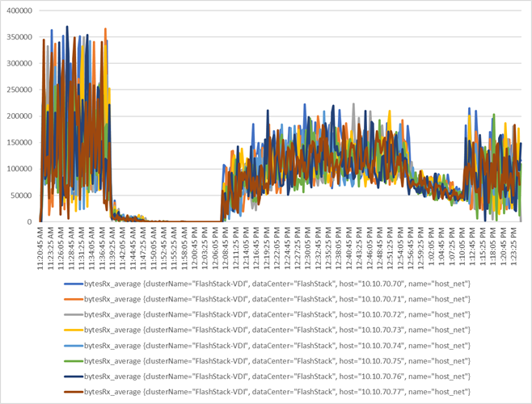Viewport: 532px width, 404px height.
Task: Click the 12:00:45 PM x-axis label
Action: [195, 248]
